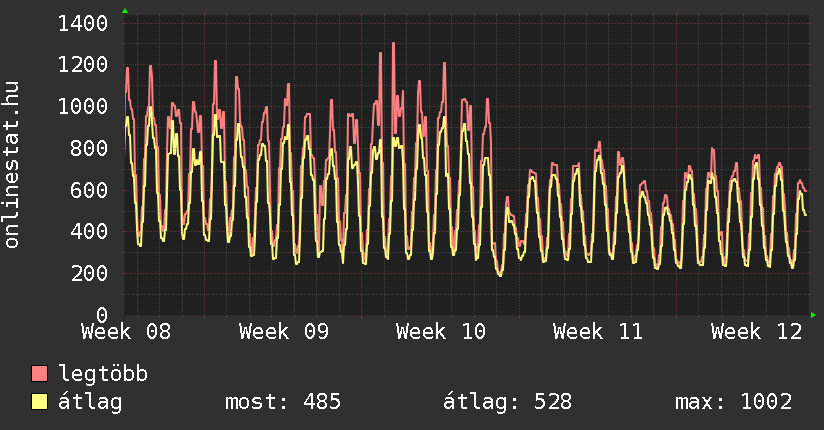
Task: Click the yellow átlag legend swatch
Action: (x=40, y=402)
